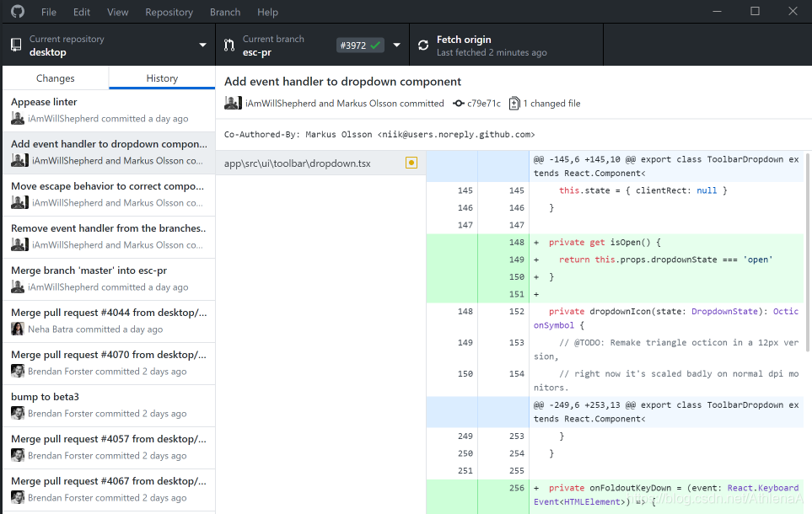Click the diff view vertical scrollbar
The height and width of the screenshot is (514, 812).
[x=808, y=254]
